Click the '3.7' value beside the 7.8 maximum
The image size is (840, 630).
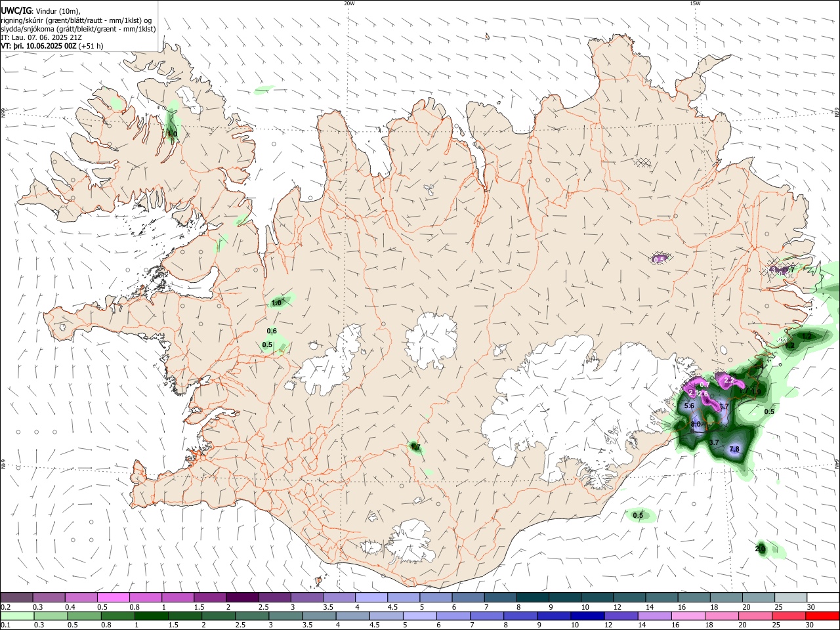tap(715, 443)
